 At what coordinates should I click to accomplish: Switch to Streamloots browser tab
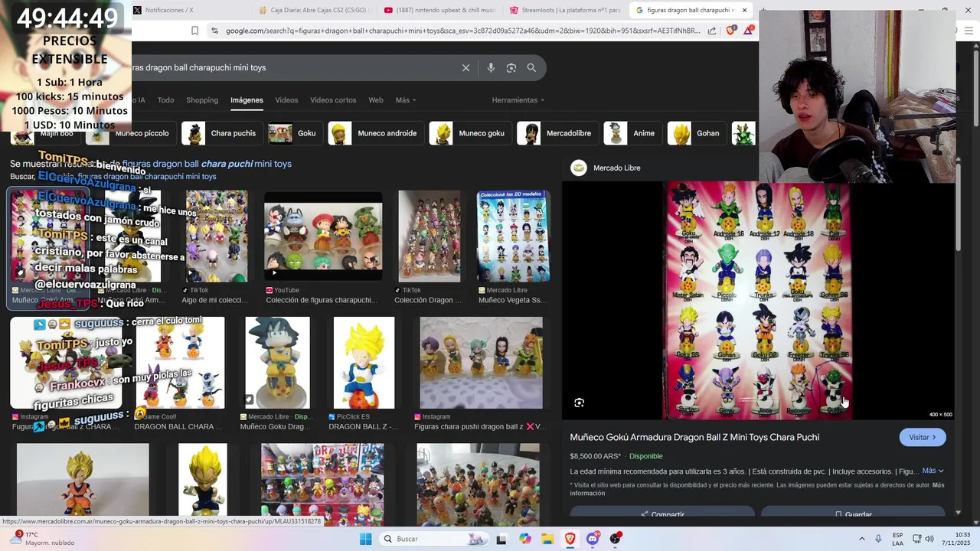(x=567, y=10)
